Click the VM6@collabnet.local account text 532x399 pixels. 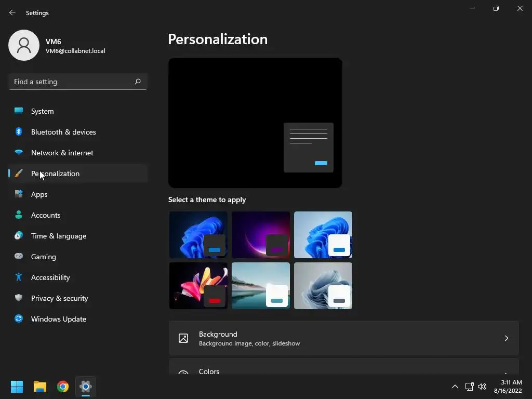75,51
